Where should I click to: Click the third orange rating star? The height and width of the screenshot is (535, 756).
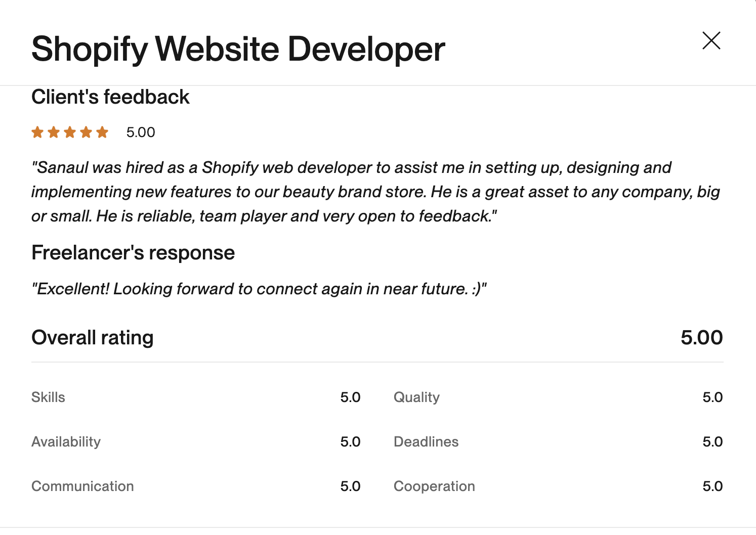[x=70, y=132]
